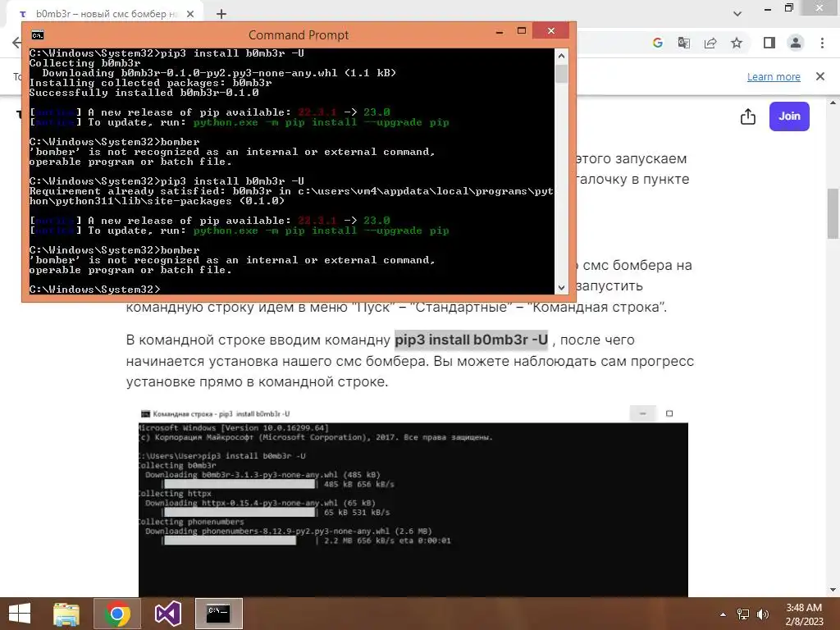Click the Command Prompt system menu icon

(38, 35)
